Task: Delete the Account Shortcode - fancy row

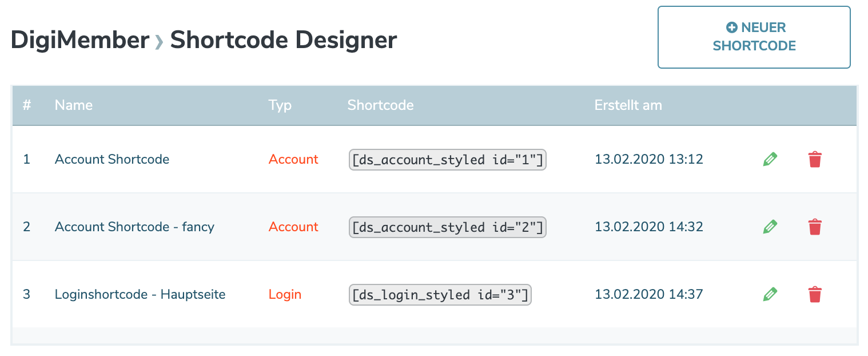Action: [815, 227]
